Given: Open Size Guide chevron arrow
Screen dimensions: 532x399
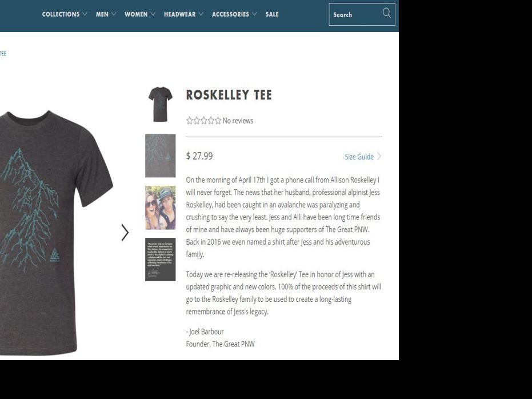Looking at the screenshot, I should (379, 157).
